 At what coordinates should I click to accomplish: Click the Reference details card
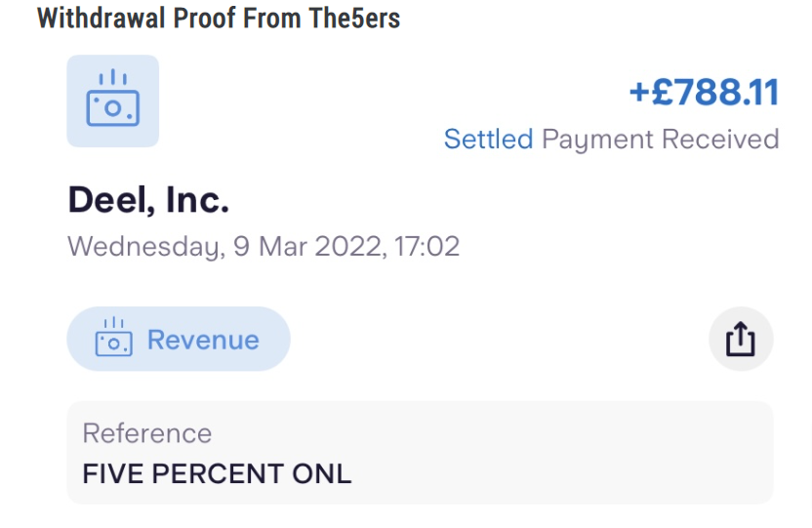(x=420, y=453)
